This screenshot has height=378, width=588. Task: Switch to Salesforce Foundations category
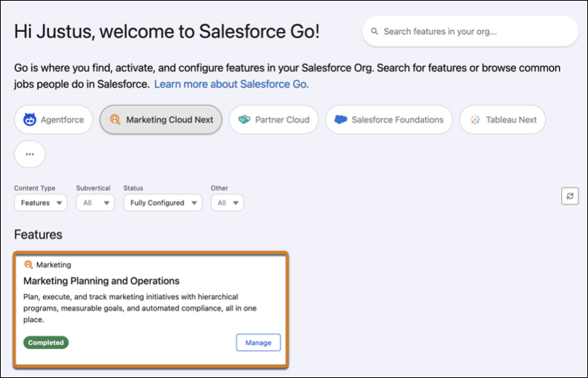389,120
